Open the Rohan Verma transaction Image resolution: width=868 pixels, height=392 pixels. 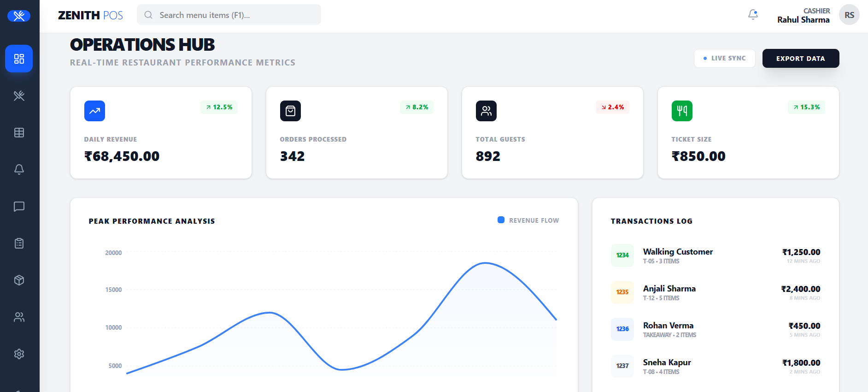click(716, 329)
